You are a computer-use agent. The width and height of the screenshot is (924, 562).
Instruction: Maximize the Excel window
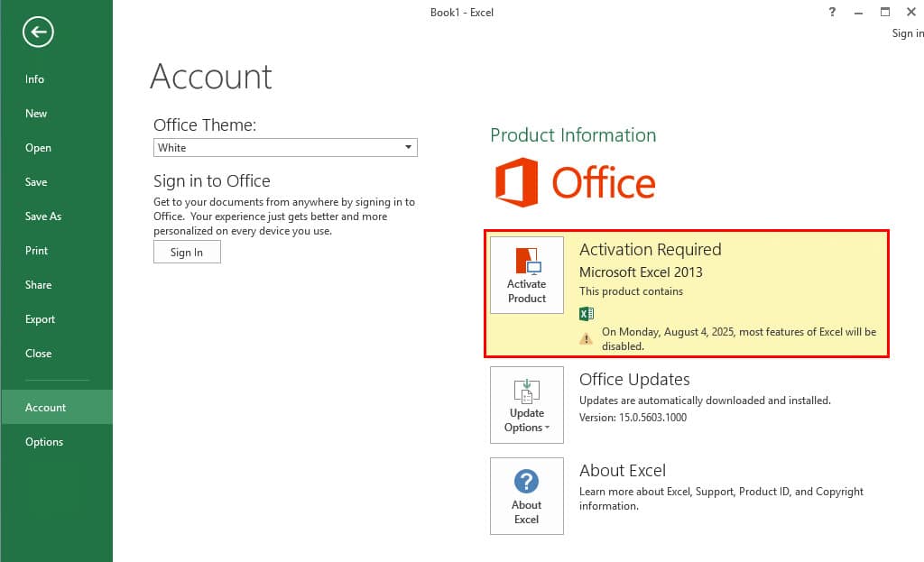point(885,12)
